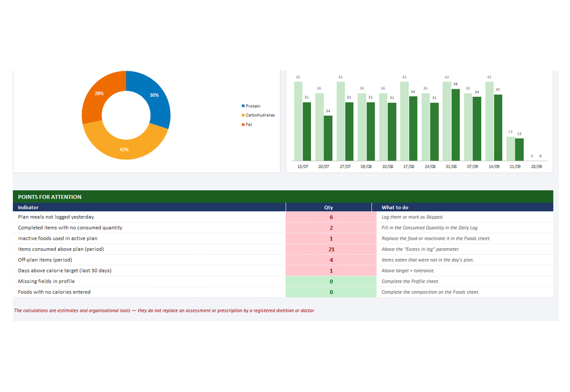Click the Fat legend entry
Viewport: 570px width, 392px height.
(247, 125)
